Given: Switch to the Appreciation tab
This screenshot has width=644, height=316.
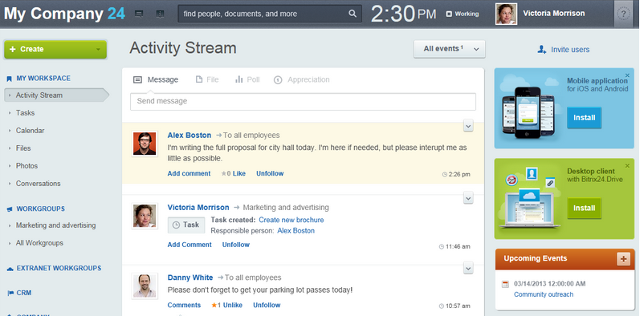Looking at the screenshot, I should pyautogui.click(x=301, y=79).
